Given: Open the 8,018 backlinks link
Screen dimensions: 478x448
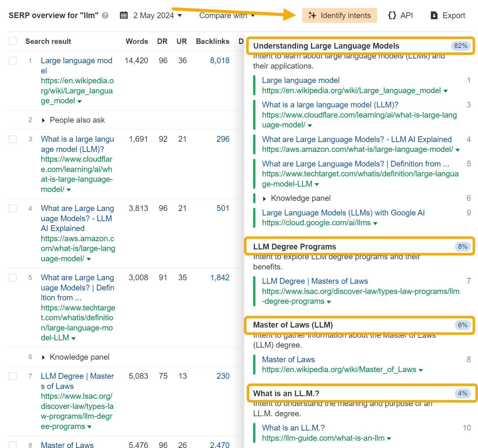Looking at the screenshot, I should pyautogui.click(x=219, y=60).
